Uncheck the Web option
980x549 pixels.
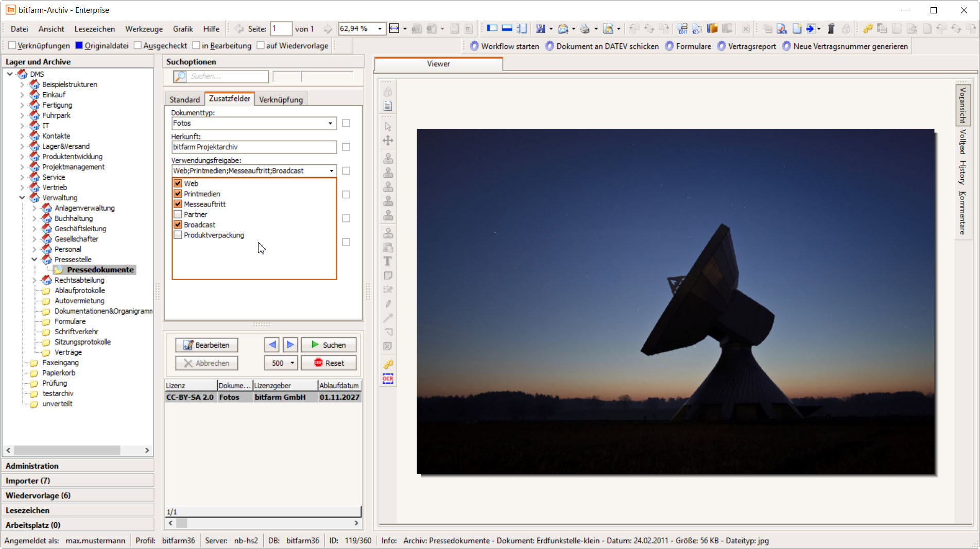point(178,183)
